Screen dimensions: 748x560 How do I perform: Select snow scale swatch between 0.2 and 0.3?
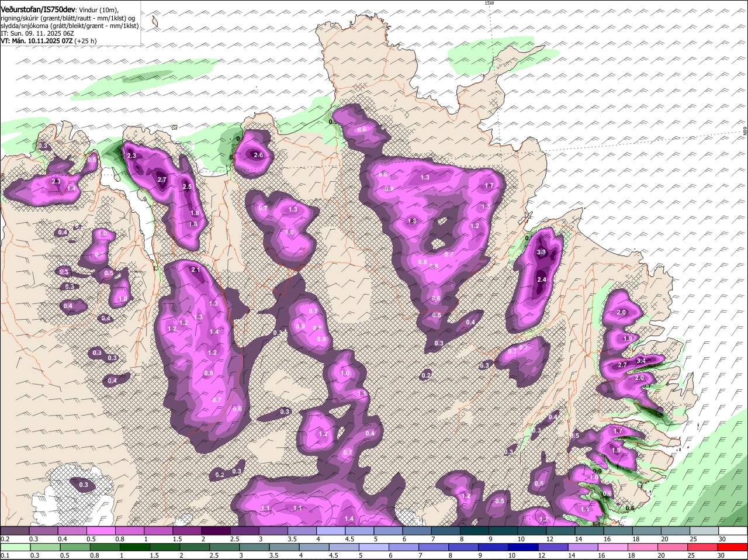pyautogui.click(x=15, y=531)
